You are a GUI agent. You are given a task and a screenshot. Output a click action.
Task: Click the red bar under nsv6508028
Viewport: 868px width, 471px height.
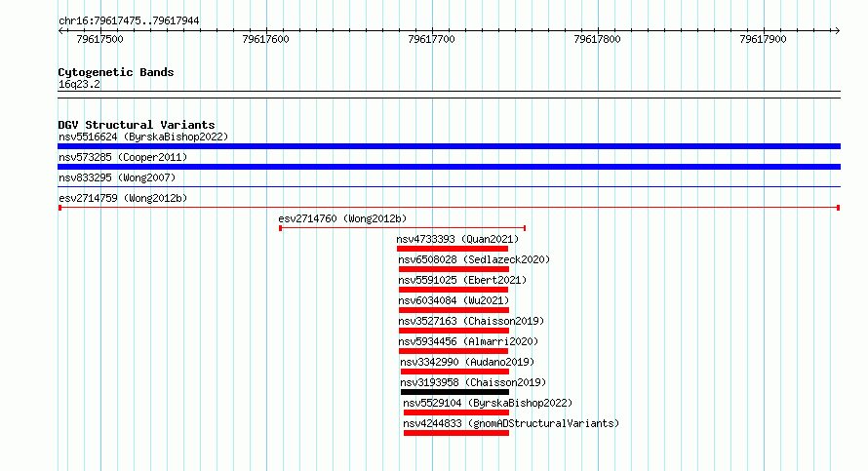[x=454, y=269]
